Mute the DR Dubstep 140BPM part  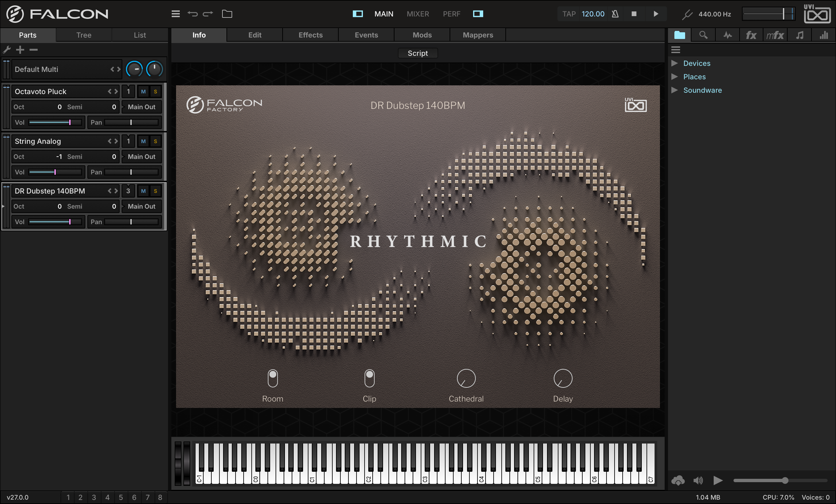(x=143, y=191)
